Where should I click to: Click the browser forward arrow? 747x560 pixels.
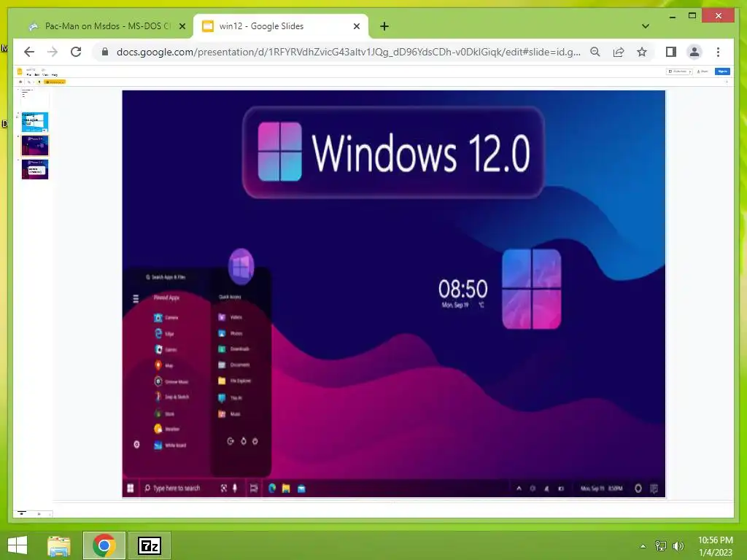(x=53, y=52)
